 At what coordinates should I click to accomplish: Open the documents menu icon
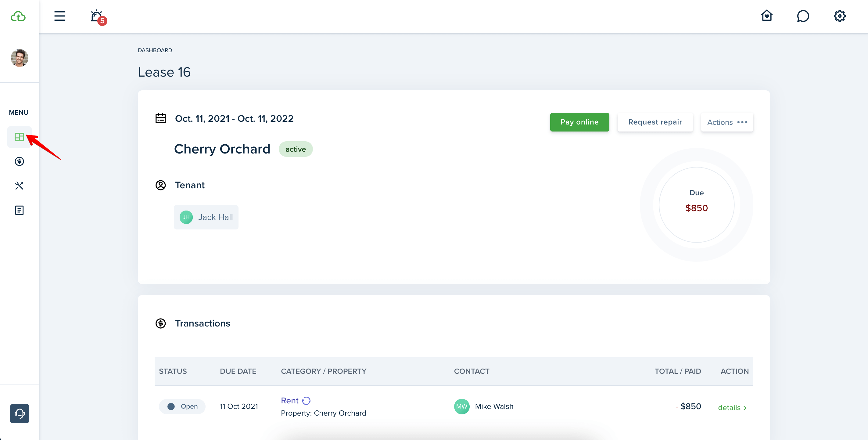19,210
